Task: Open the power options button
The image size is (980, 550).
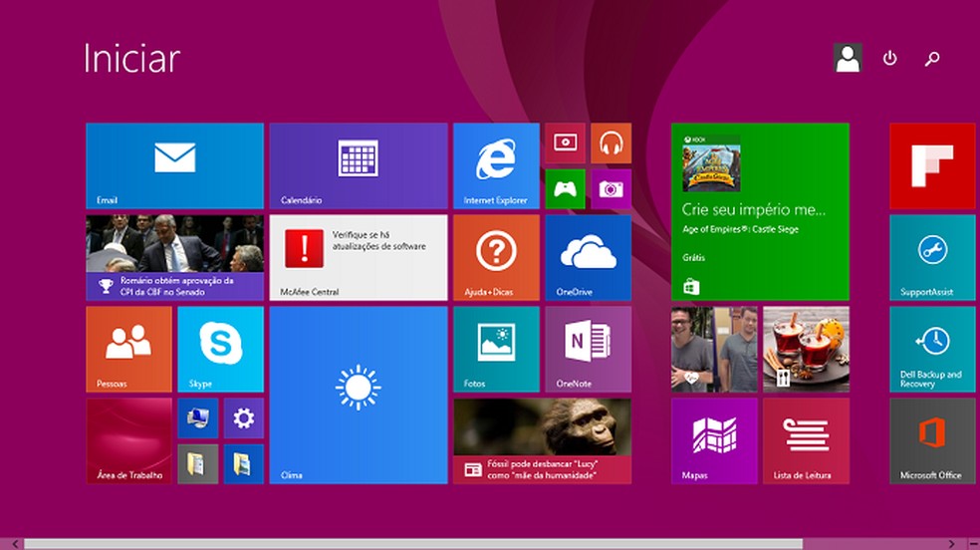Action: point(890,58)
